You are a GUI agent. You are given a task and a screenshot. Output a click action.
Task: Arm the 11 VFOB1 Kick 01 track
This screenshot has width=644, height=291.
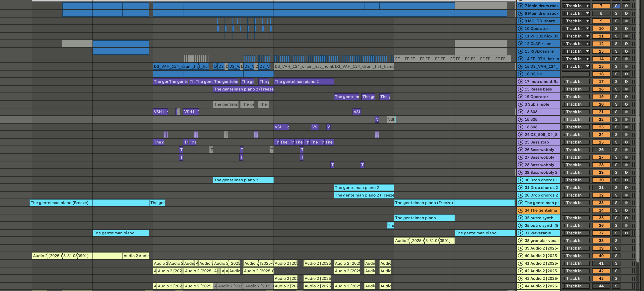coord(626,36)
